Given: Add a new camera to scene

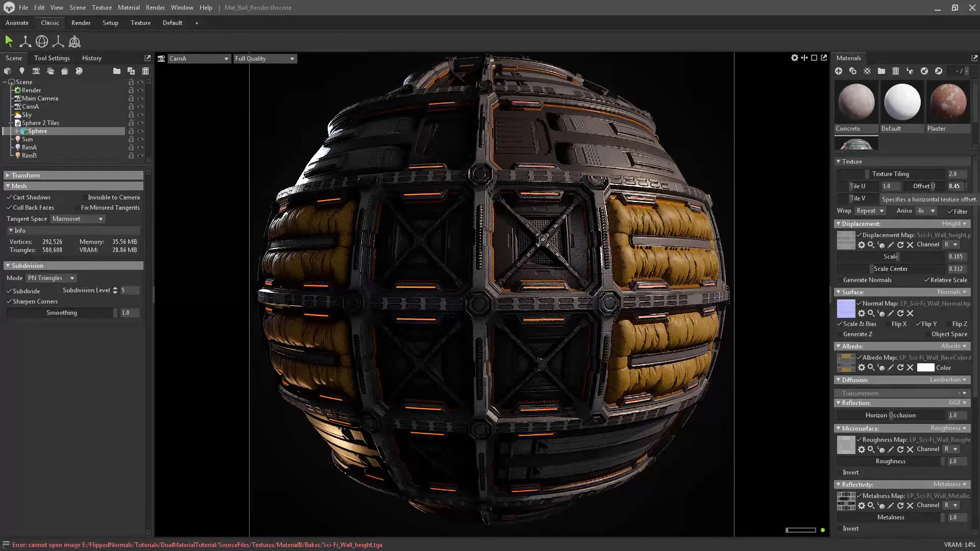Looking at the screenshot, I should click(36, 71).
